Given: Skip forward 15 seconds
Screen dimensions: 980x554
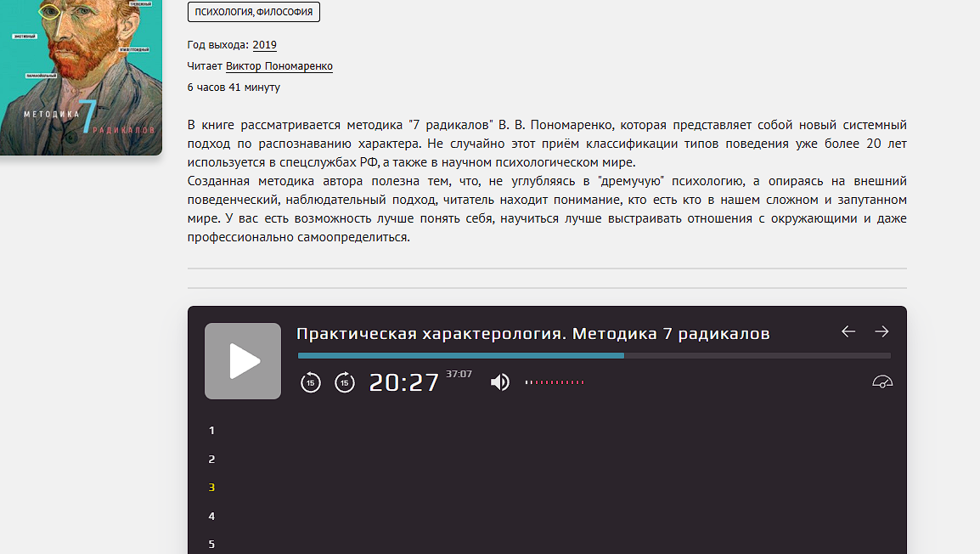Looking at the screenshot, I should pos(344,382).
